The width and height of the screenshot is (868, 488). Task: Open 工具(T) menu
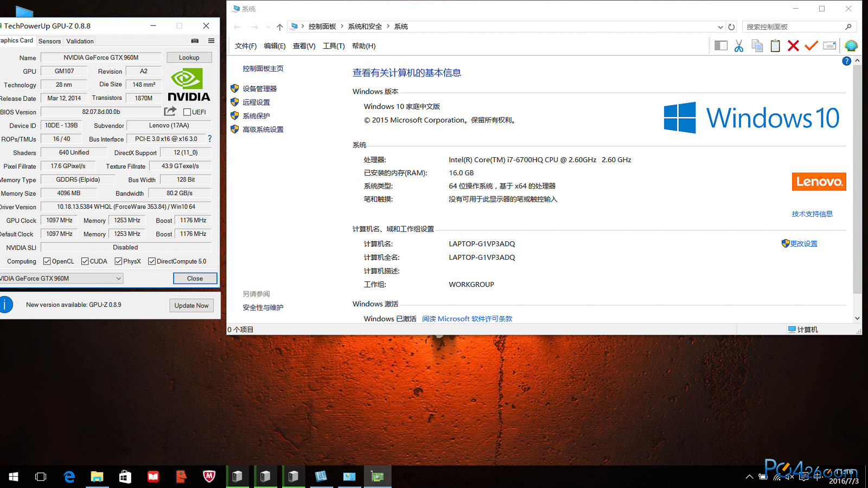coord(334,46)
